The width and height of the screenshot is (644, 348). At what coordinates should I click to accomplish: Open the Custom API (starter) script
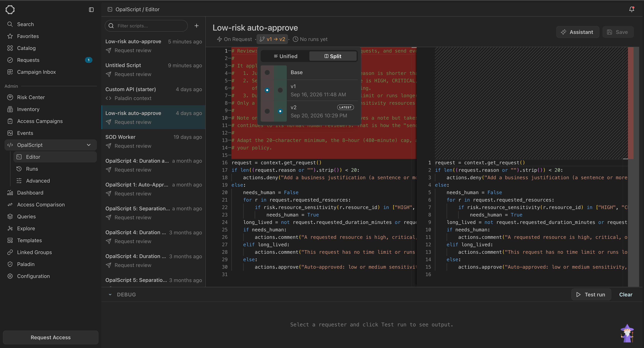click(x=154, y=94)
